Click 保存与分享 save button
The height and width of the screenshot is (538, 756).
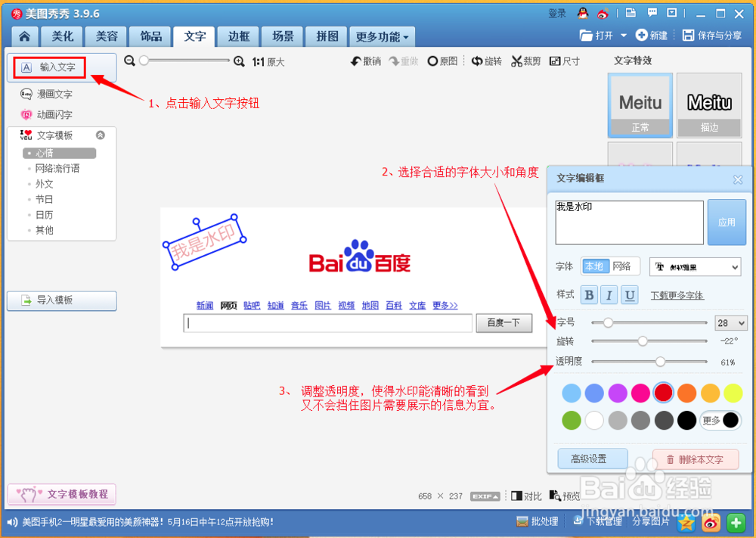[x=712, y=36]
